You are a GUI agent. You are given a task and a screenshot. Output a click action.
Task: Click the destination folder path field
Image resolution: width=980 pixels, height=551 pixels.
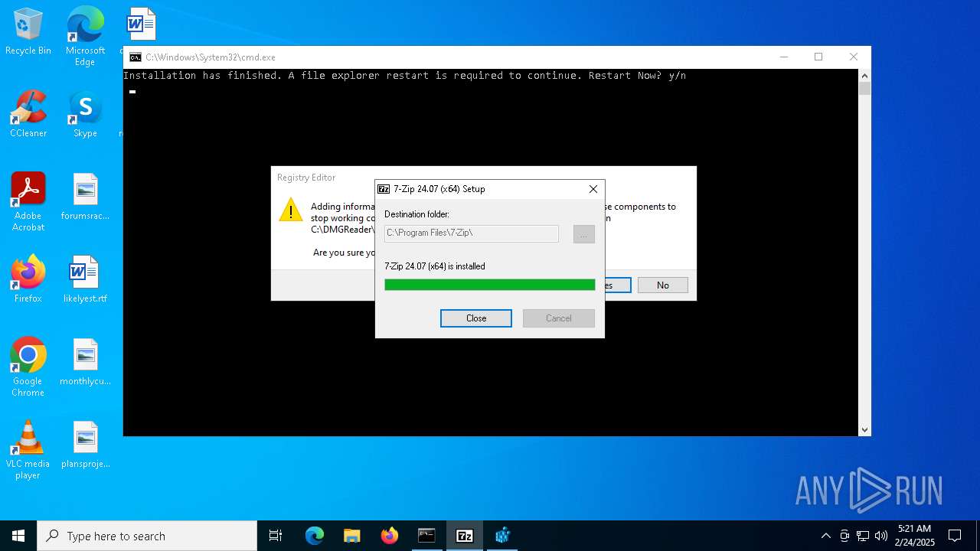(472, 233)
